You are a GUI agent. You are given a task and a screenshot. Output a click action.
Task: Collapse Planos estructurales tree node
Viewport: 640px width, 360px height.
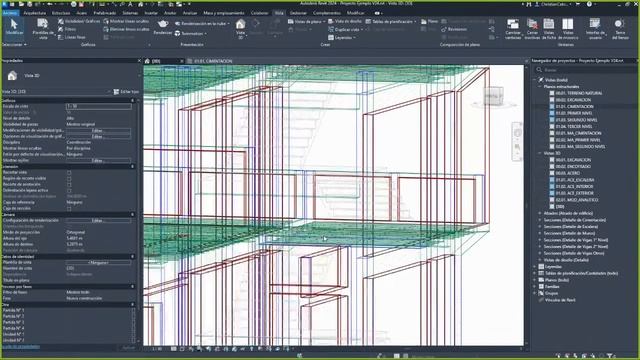click(540, 87)
